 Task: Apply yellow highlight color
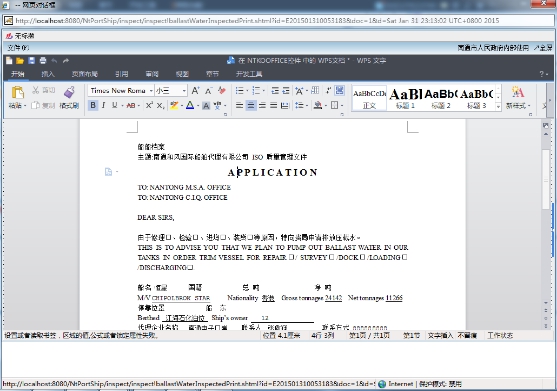[174, 105]
